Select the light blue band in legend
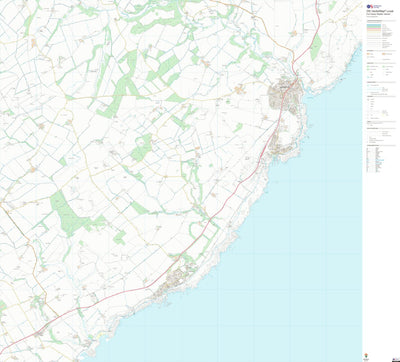 374,25
